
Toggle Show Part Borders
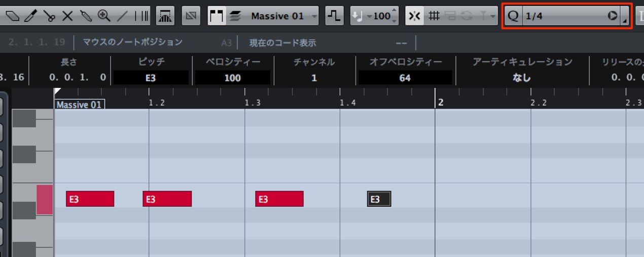pos(217,16)
